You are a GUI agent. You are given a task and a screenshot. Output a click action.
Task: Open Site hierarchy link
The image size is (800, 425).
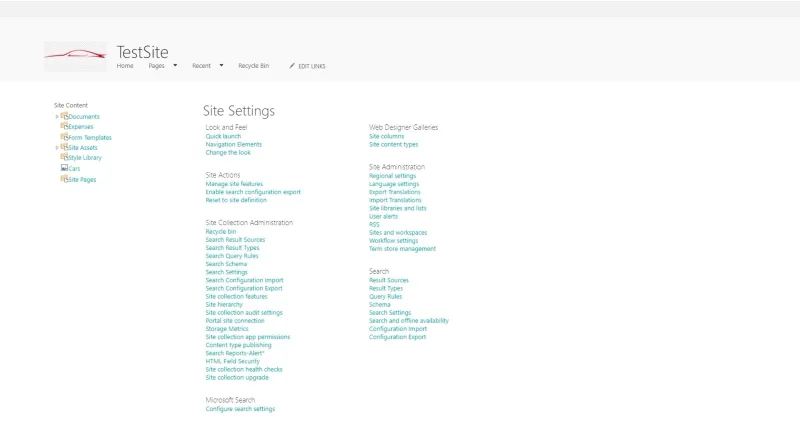(224, 305)
